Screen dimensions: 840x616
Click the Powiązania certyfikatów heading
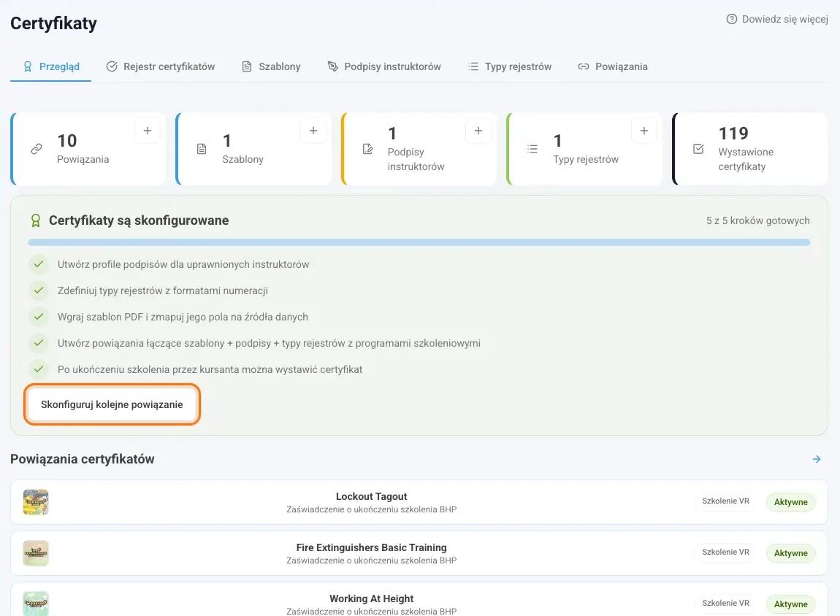pyautogui.click(x=83, y=459)
